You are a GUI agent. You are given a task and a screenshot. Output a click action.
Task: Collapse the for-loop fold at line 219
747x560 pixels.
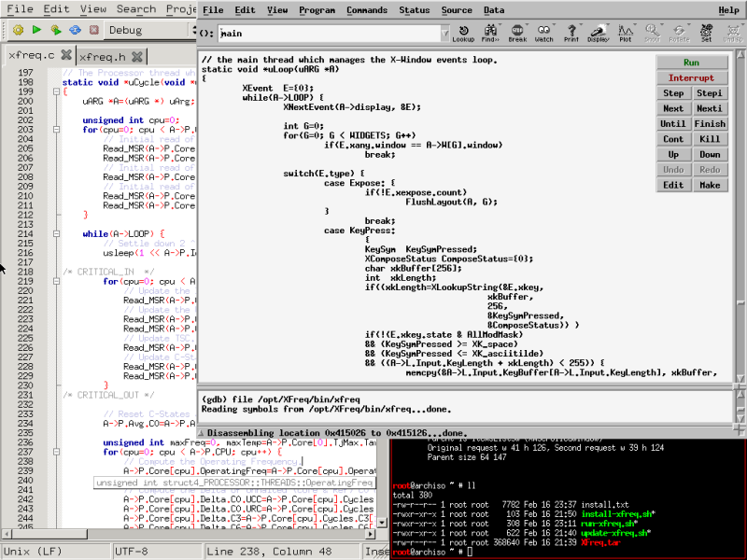56,282
